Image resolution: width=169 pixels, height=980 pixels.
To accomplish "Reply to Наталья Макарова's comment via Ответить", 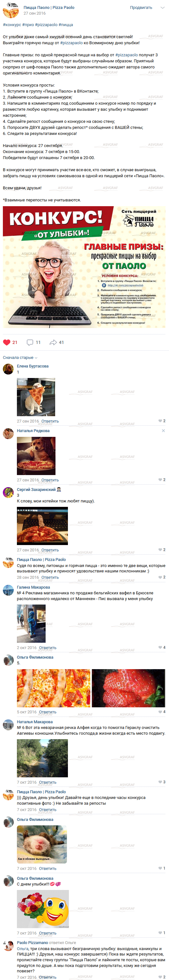I will click(x=48, y=782).
